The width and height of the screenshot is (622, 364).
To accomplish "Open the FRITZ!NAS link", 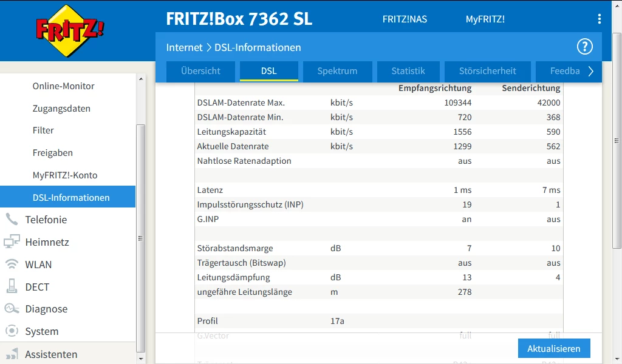I will (x=405, y=19).
